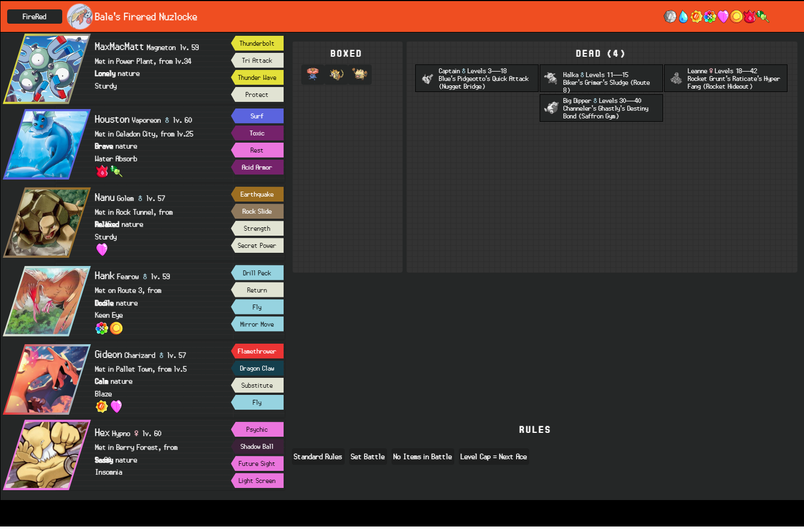Select the Shadow Ball move tag
The width and height of the screenshot is (804, 532).
(257, 447)
